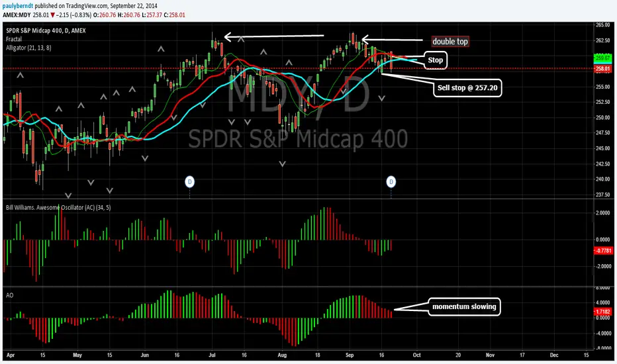This screenshot has height=364, width=617.
Task: Click the 242.50 price axis value
Action: click(x=602, y=163)
